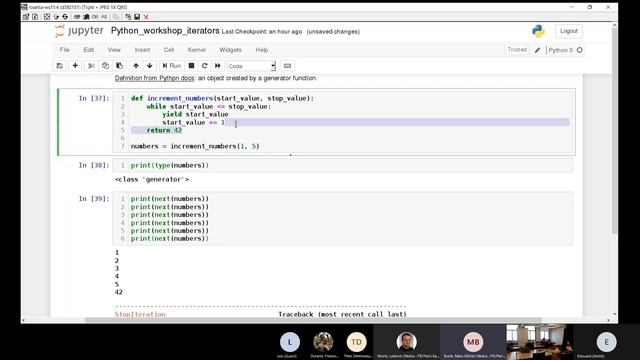
Task: Open the Widgets menu
Action: [x=231, y=50]
